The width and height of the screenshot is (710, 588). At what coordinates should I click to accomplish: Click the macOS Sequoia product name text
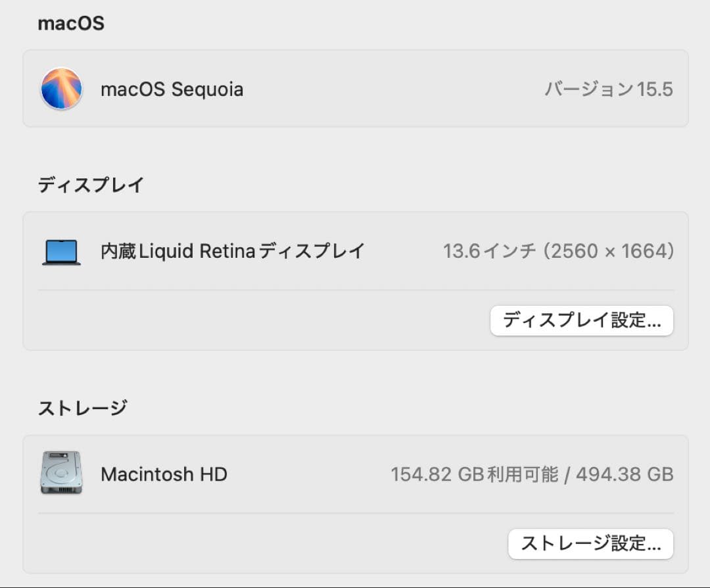pos(172,89)
